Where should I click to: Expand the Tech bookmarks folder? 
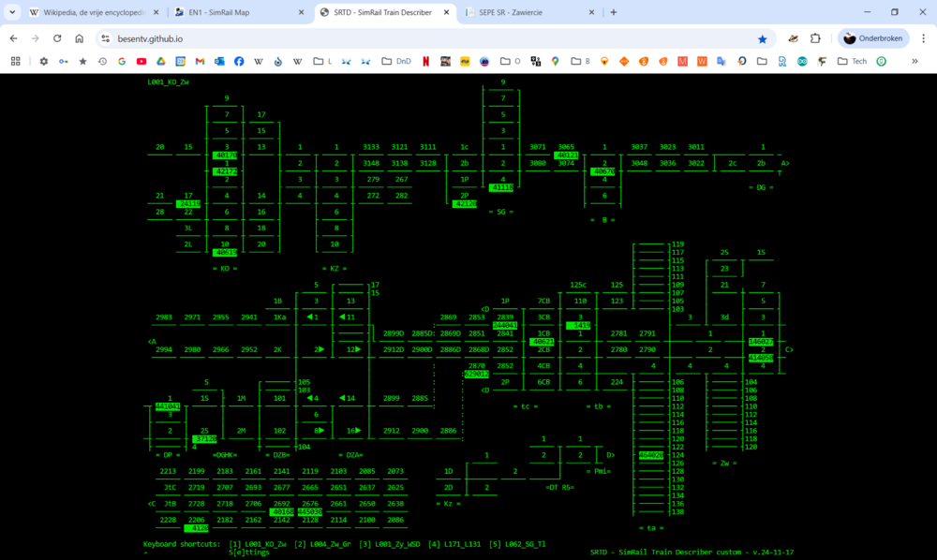click(x=852, y=61)
